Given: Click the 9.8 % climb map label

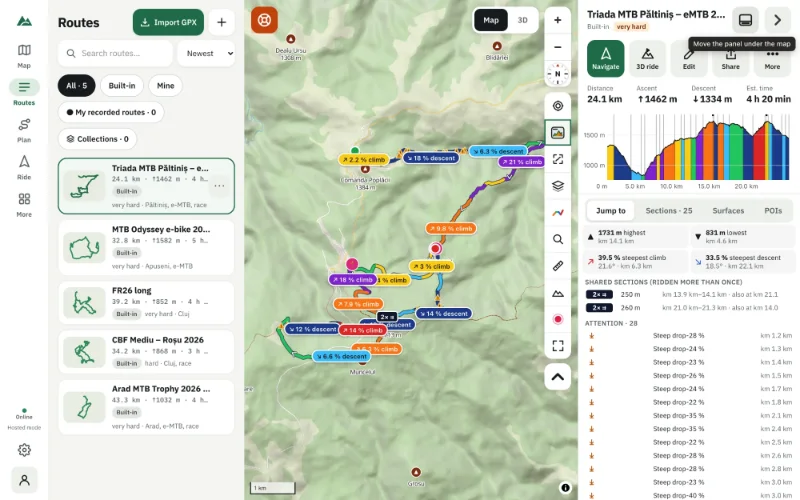Looking at the screenshot, I should [x=451, y=229].
